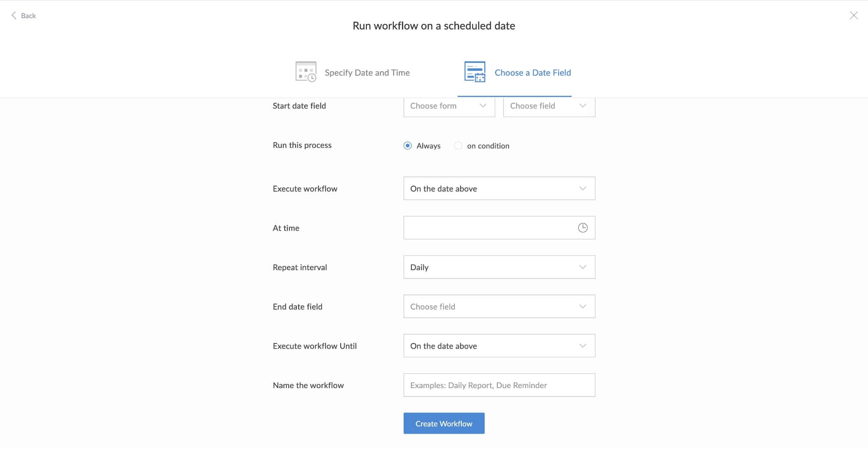Open the Choose form dropdown
Screen dimensions: 868x451
[x=449, y=106]
